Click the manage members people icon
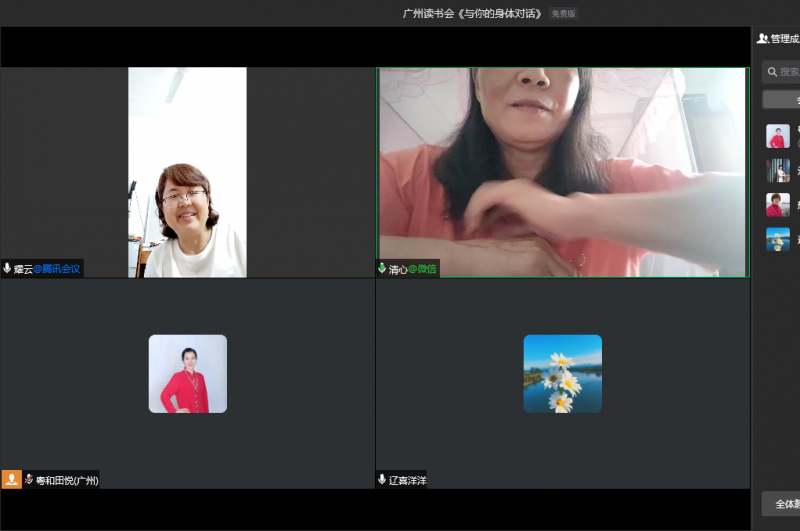 (x=762, y=39)
